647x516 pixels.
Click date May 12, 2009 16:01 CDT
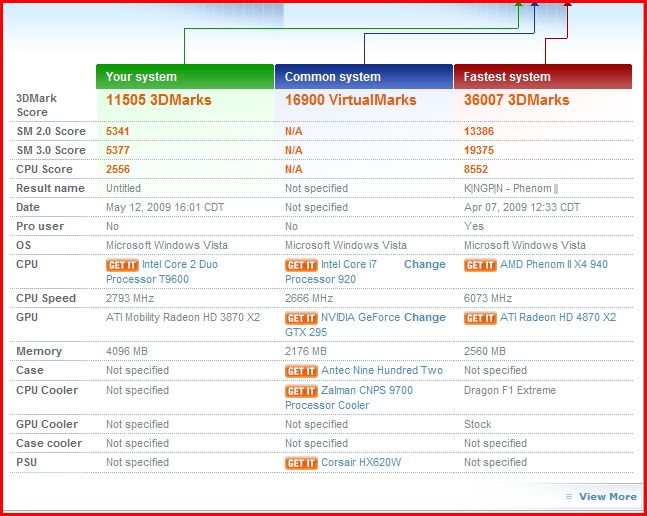165,207
